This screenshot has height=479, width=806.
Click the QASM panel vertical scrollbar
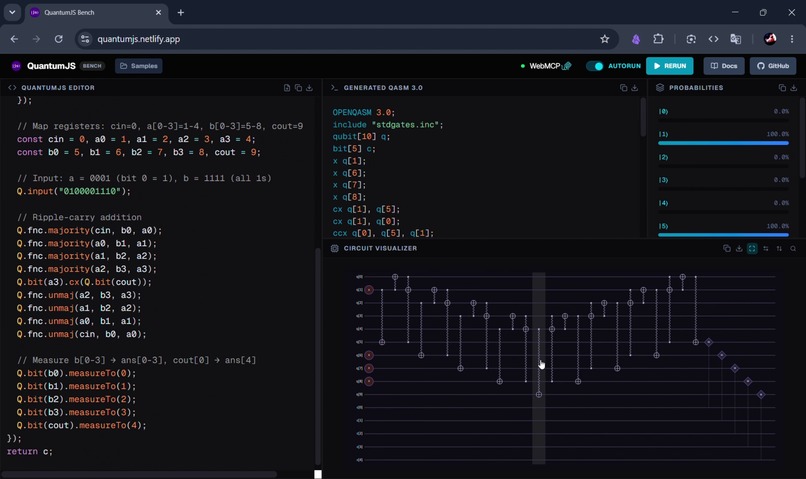[643, 117]
